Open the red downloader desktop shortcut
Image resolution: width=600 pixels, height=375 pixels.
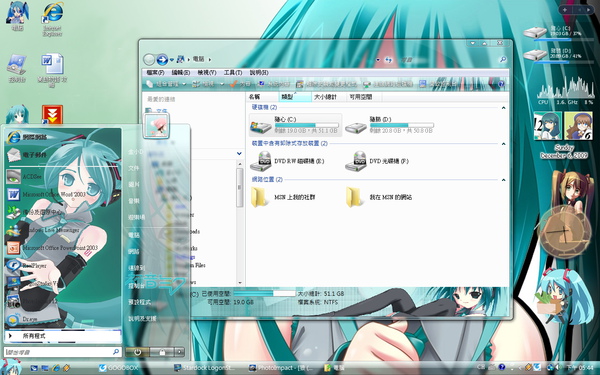point(52,115)
